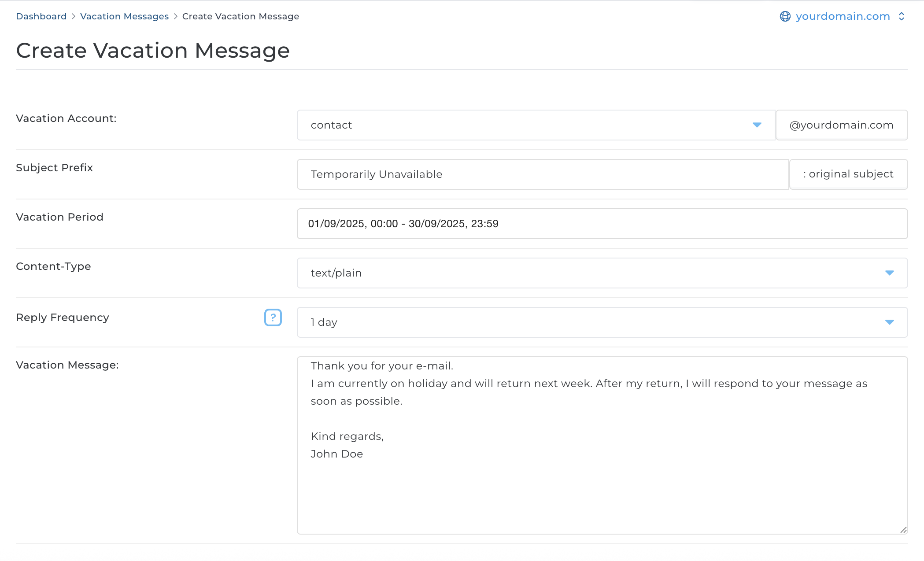Click the Vacation Account dropdown arrow
The width and height of the screenshot is (924, 561).
click(757, 125)
